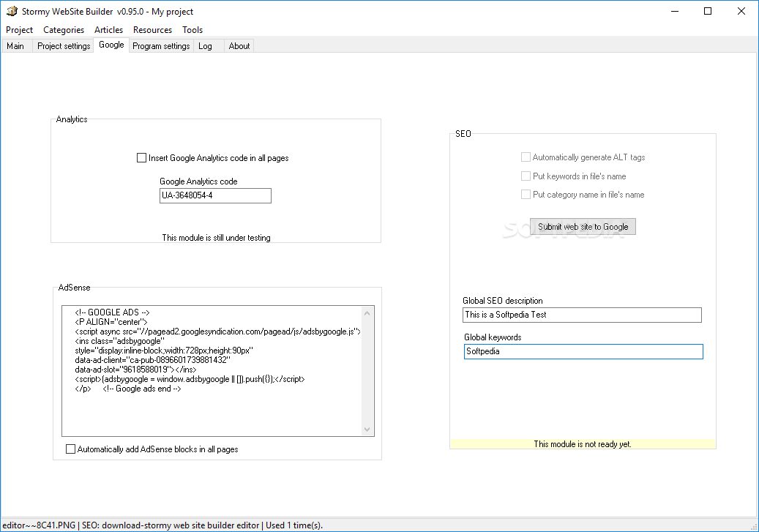Click the Google Analytics code field
This screenshot has height=532, width=759.
215,195
